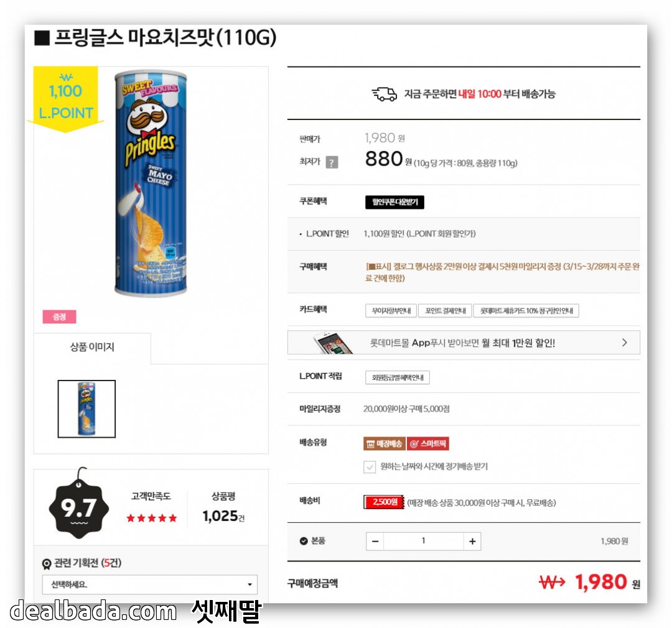The height and width of the screenshot is (628, 672).
Task: Click the 1,100 L.POINT yellow badge
Action: click(x=65, y=99)
